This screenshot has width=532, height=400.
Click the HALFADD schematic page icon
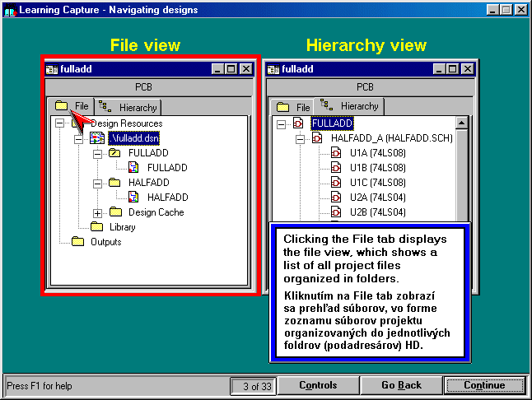point(134,198)
